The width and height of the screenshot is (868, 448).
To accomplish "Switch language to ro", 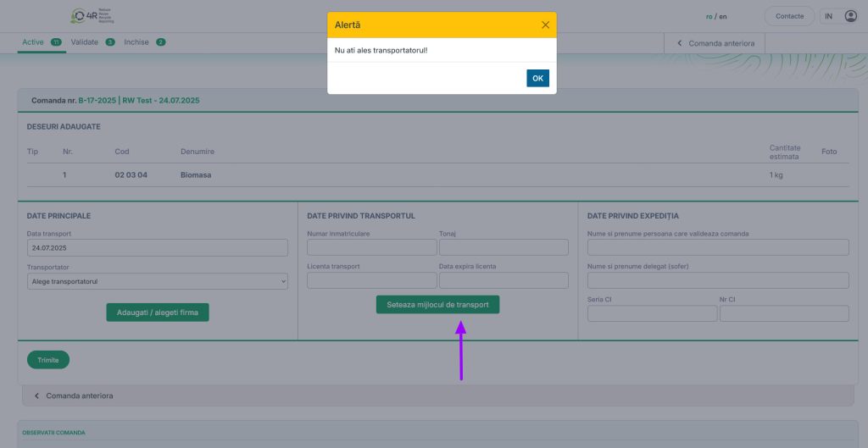I will tap(709, 16).
